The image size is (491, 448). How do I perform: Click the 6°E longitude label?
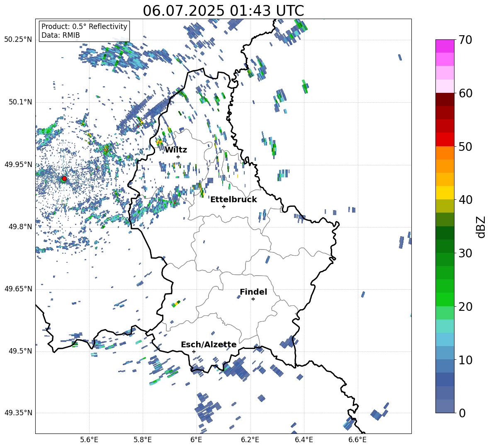pos(196,440)
